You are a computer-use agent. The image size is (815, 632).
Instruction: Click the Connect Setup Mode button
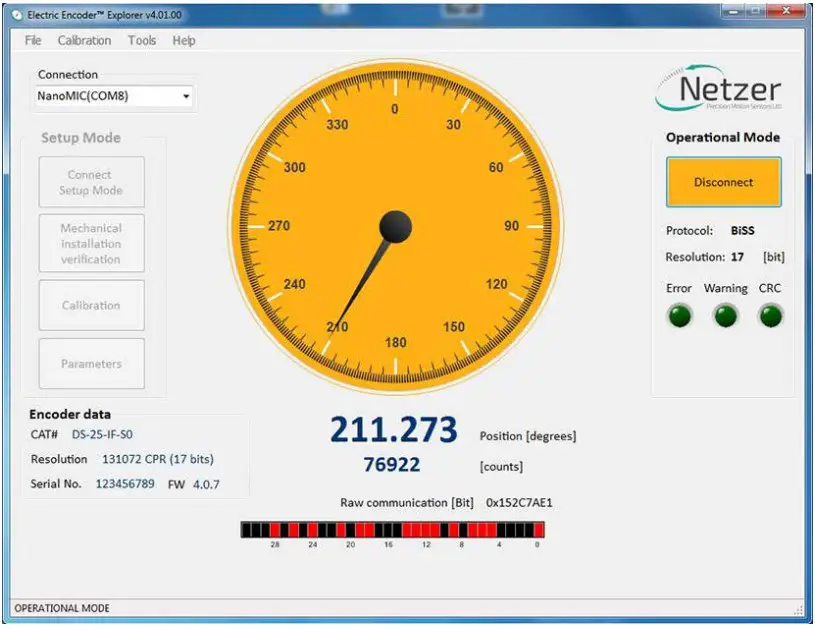(91, 182)
